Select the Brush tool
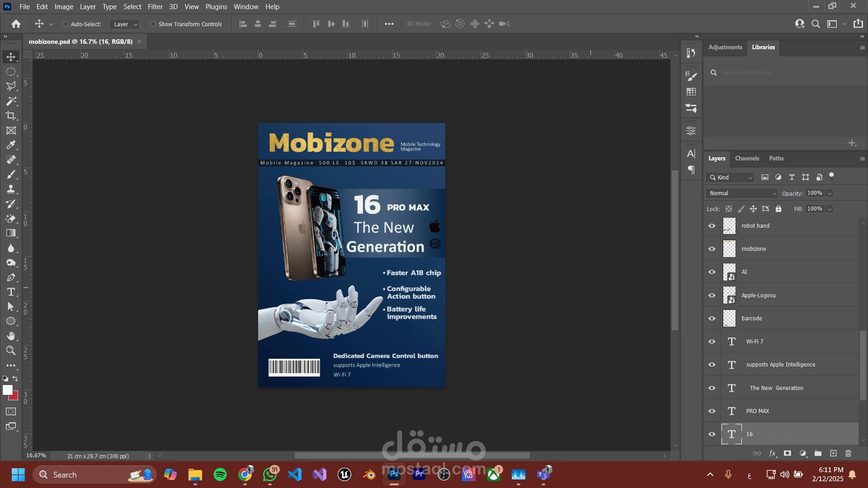868x488 pixels. (11, 174)
